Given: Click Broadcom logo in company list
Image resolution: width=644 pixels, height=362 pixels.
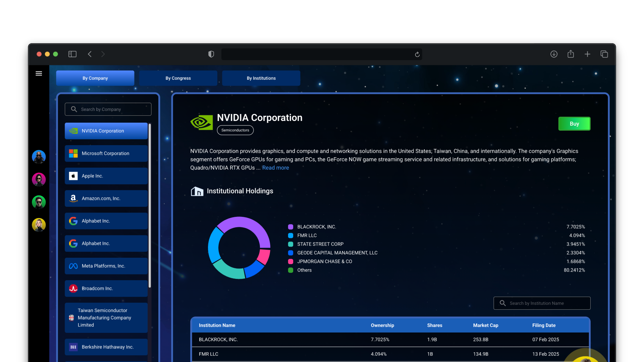Looking at the screenshot, I should click(73, 288).
